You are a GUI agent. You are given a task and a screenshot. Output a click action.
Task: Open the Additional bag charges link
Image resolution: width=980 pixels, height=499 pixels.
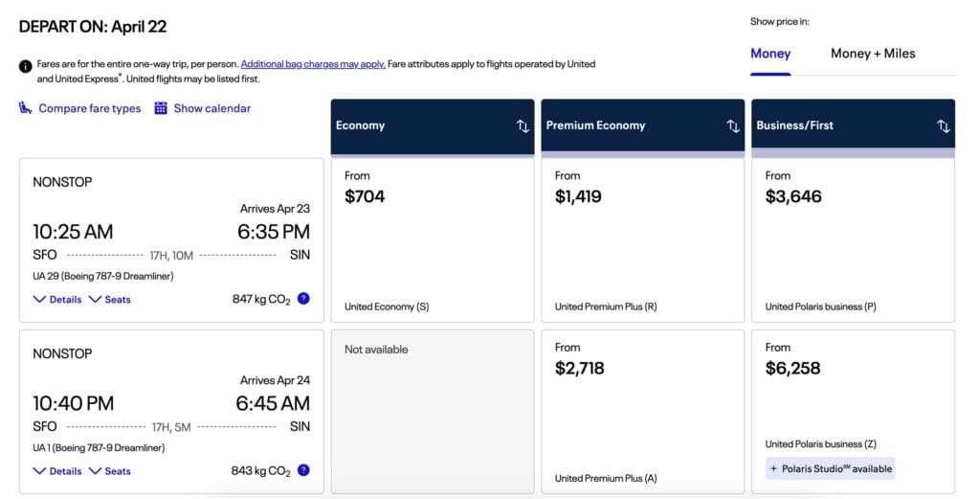point(313,64)
